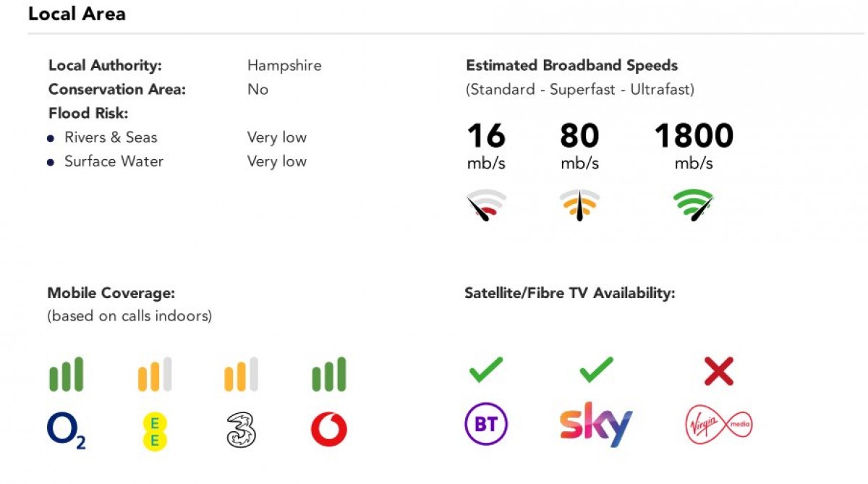The width and height of the screenshot is (868, 484).
Task: Click the red cross above Virgin Media
Action: (x=718, y=371)
